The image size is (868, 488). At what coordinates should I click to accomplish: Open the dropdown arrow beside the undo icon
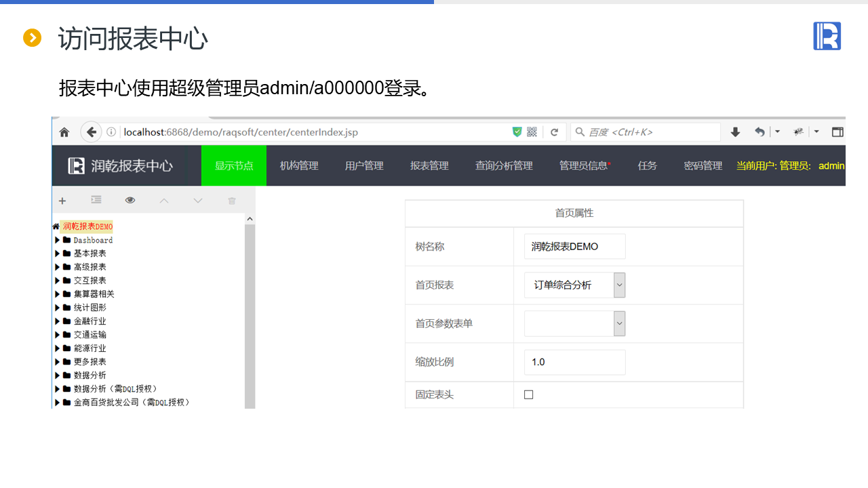777,131
